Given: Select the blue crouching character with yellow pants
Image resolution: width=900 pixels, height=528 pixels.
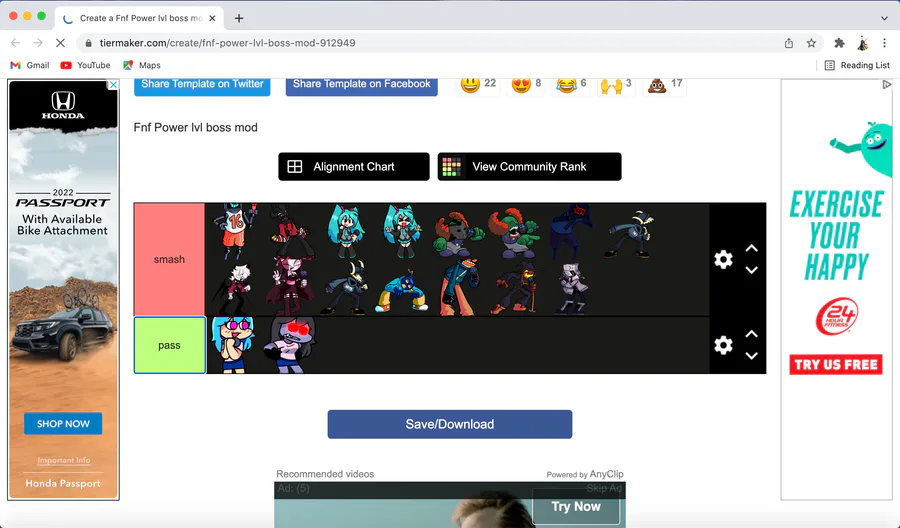Looking at the screenshot, I should [x=402, y=290].
